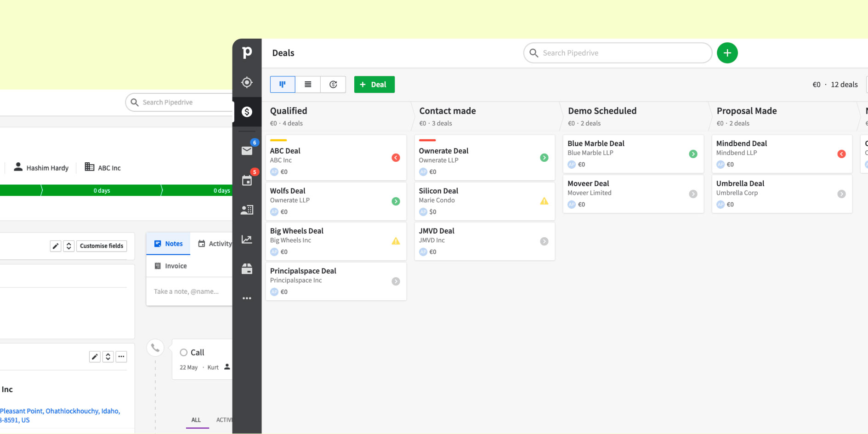Collapse organization panel using the arrows
This screenshot has width=868, height=434.
coord(108,356)
